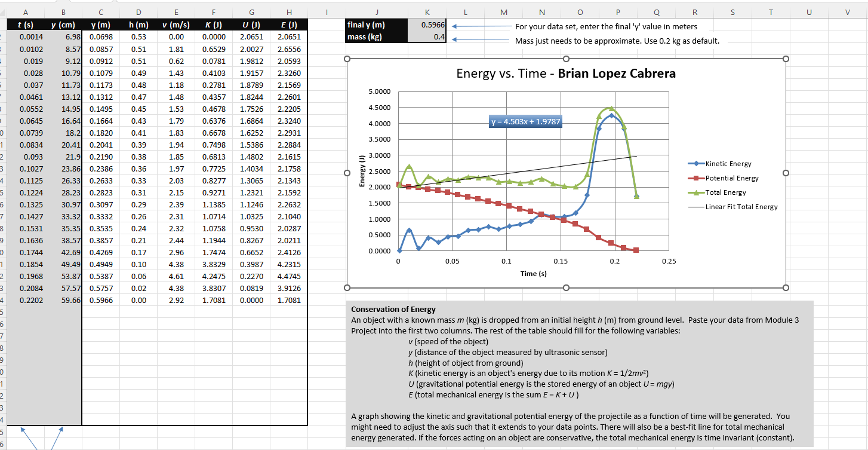Click the chart's top-right corner resize handle
The height and width of the screenshot is (450, 868).
(787, 58)
